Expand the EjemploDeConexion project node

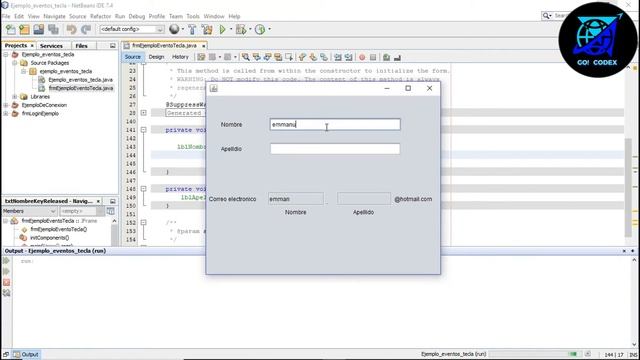6,105
